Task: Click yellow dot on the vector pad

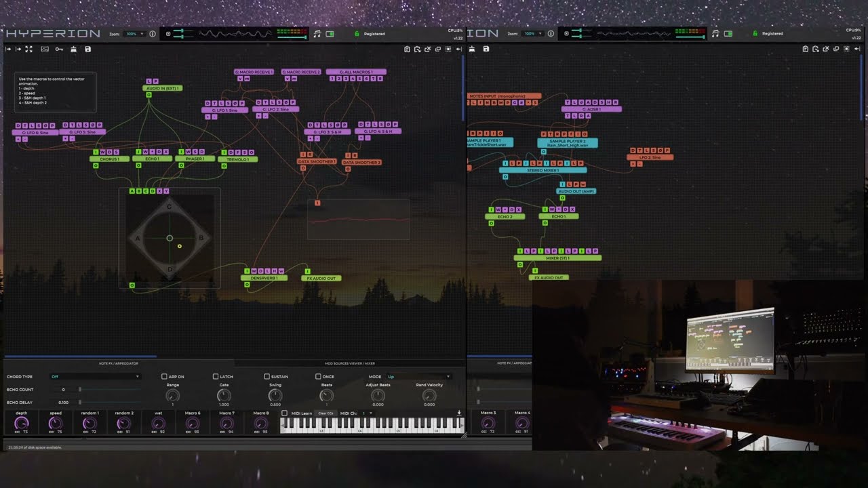Action: click(180, 246)
